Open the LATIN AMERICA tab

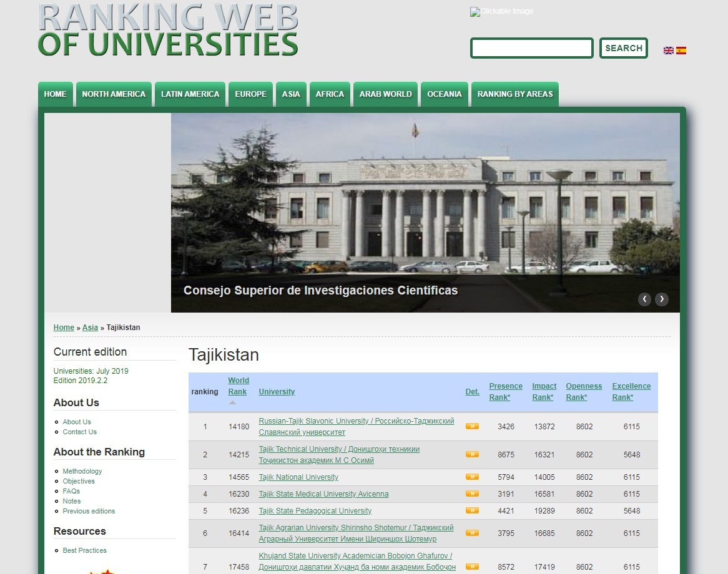coord(190,94)
